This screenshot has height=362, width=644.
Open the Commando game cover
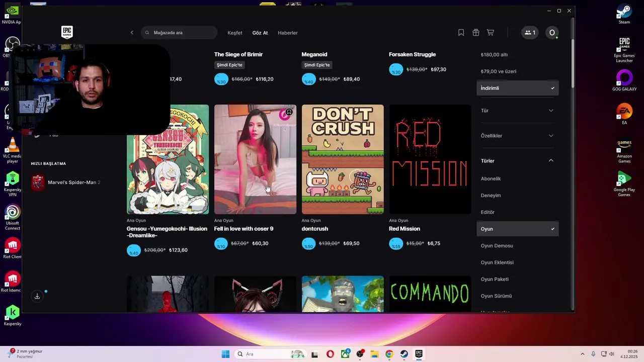430,294
